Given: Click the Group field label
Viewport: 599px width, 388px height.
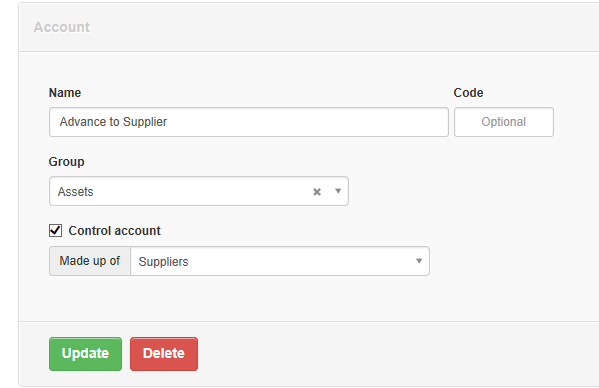Looking at the screenshot, I should pos(66,162).
